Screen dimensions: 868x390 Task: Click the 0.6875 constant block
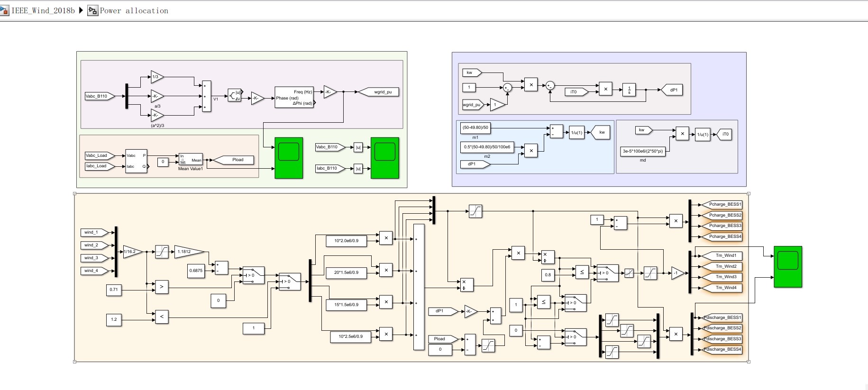click(196, 271)
